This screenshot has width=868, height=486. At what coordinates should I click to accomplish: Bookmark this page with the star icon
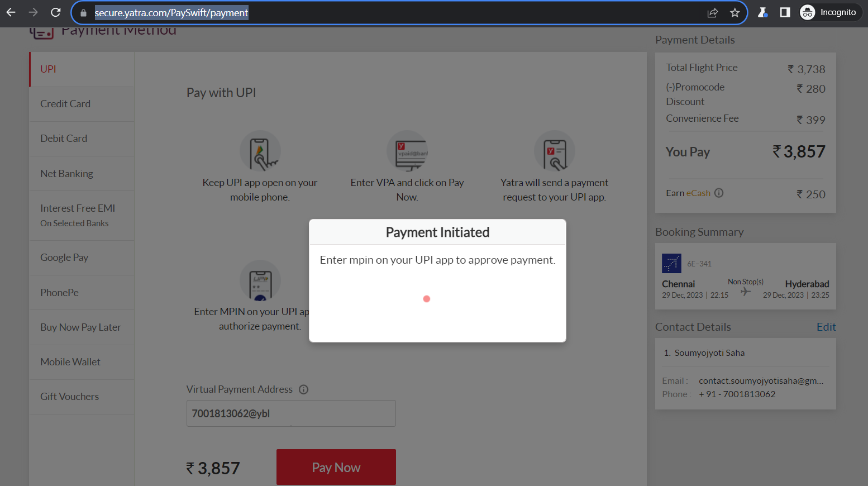click(x=735, y=13)
